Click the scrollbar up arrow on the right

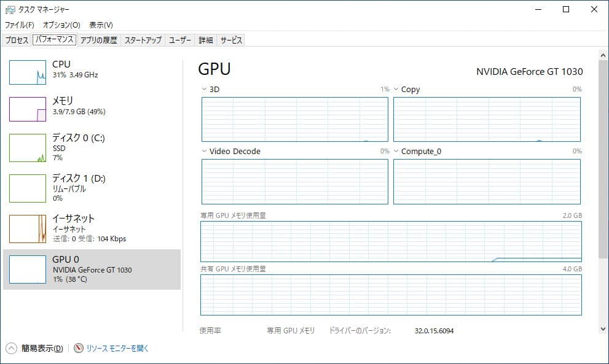coord(603,55)
